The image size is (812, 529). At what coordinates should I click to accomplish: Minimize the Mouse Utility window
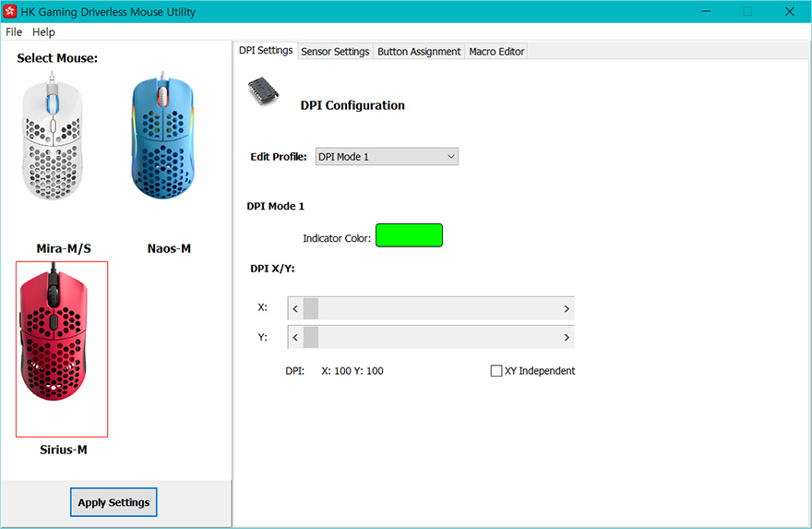[706, 11]
